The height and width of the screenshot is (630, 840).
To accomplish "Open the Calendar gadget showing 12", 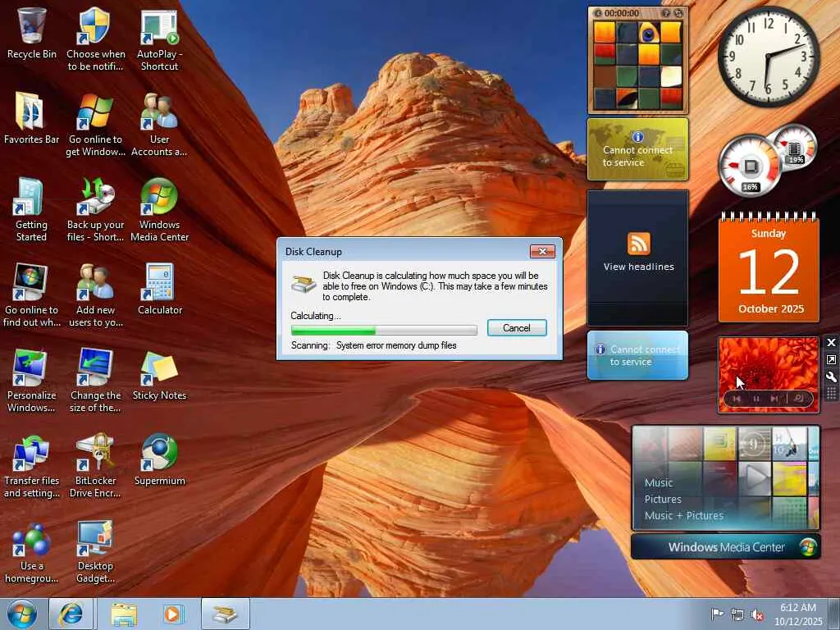I will 769,267.
